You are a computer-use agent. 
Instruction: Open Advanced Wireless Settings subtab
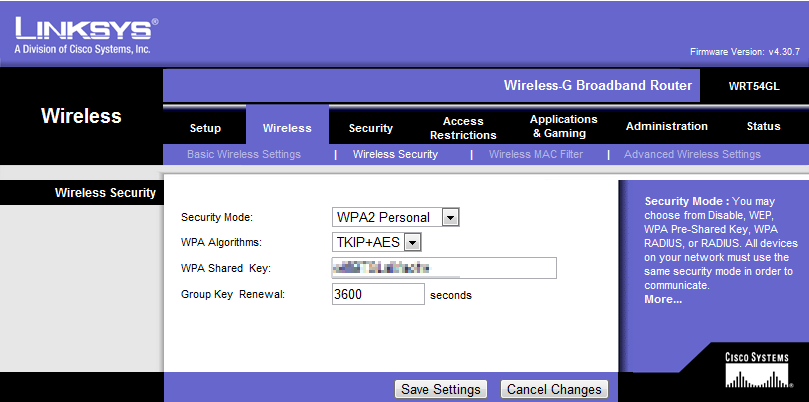(x=692, y=154)
